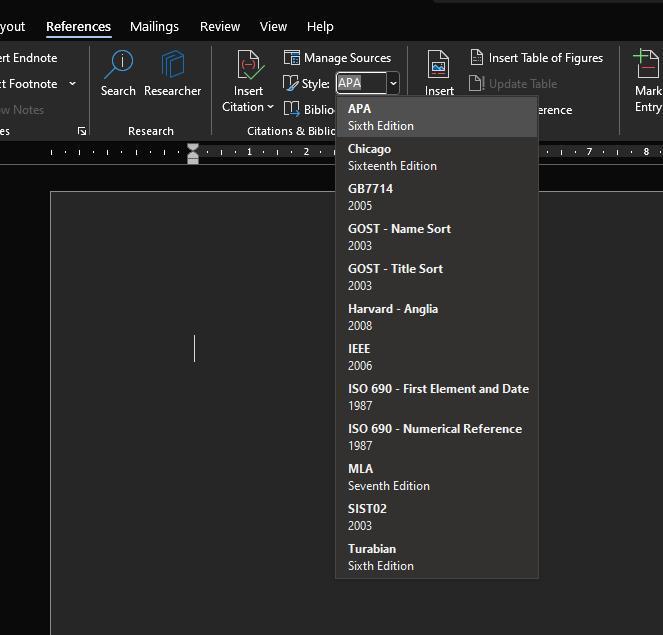Switch to the References tab
The image size is (663, 635).
pos(78,27)
